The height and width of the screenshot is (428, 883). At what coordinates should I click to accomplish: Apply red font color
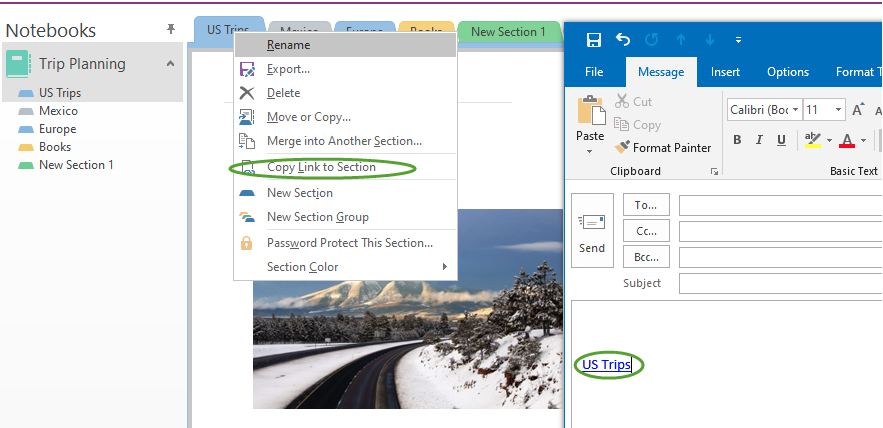(x=847, y=140)
